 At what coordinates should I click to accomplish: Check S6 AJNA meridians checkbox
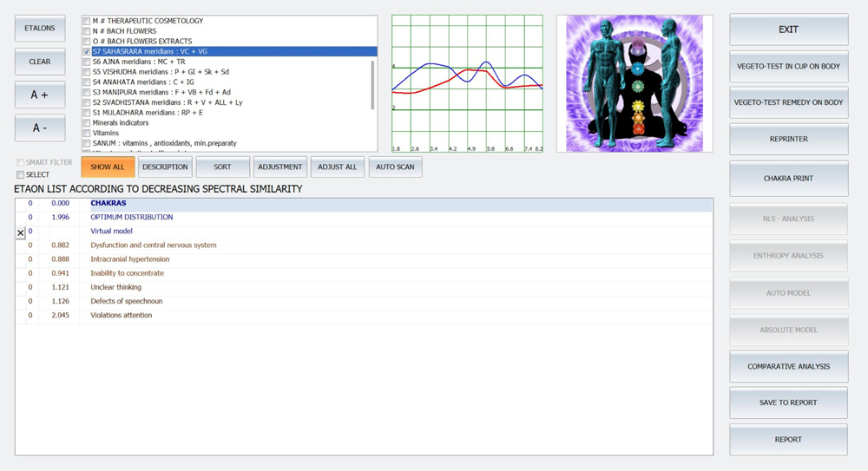point(86,62)
